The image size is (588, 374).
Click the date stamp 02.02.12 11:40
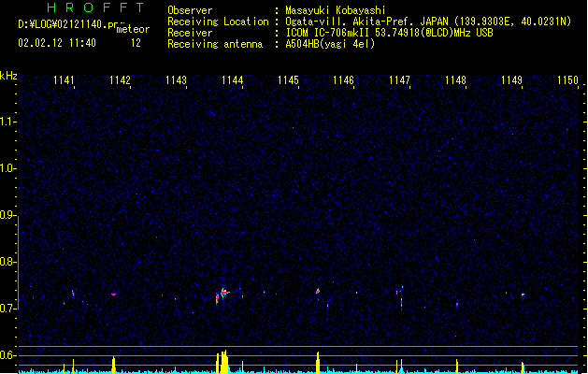coord(57,43)
